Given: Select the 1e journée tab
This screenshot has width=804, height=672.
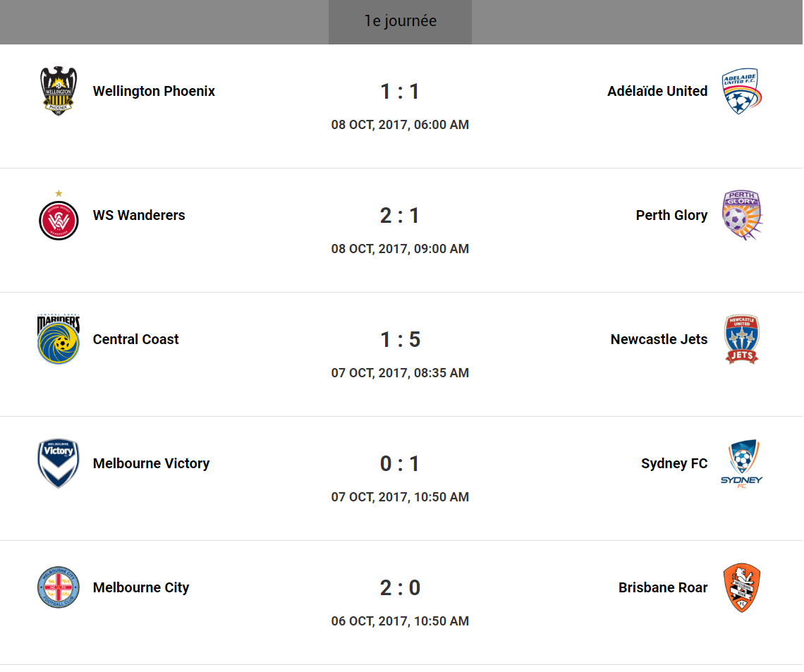Looking at the screenshot, I should 400,22.
